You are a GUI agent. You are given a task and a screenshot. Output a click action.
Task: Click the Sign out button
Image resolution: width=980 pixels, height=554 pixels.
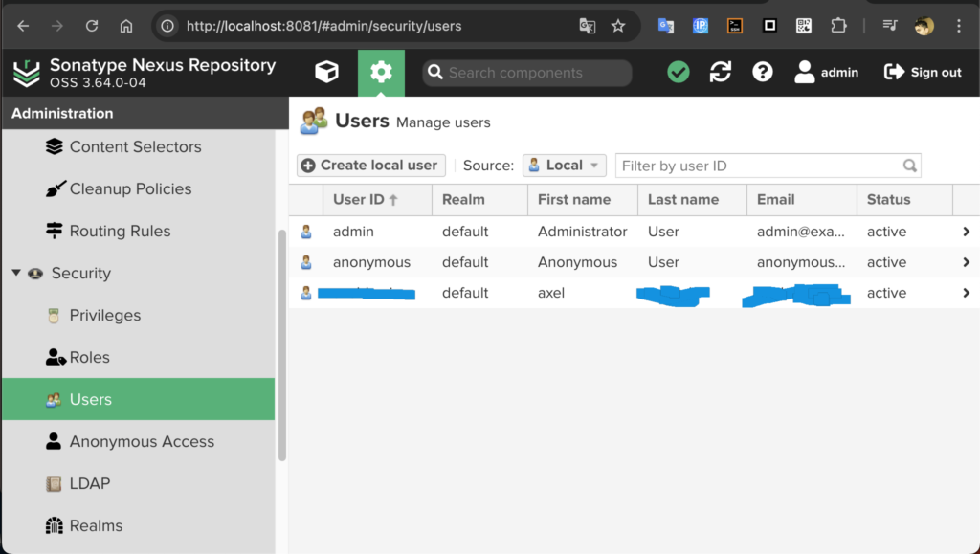(x=923, y=73)
